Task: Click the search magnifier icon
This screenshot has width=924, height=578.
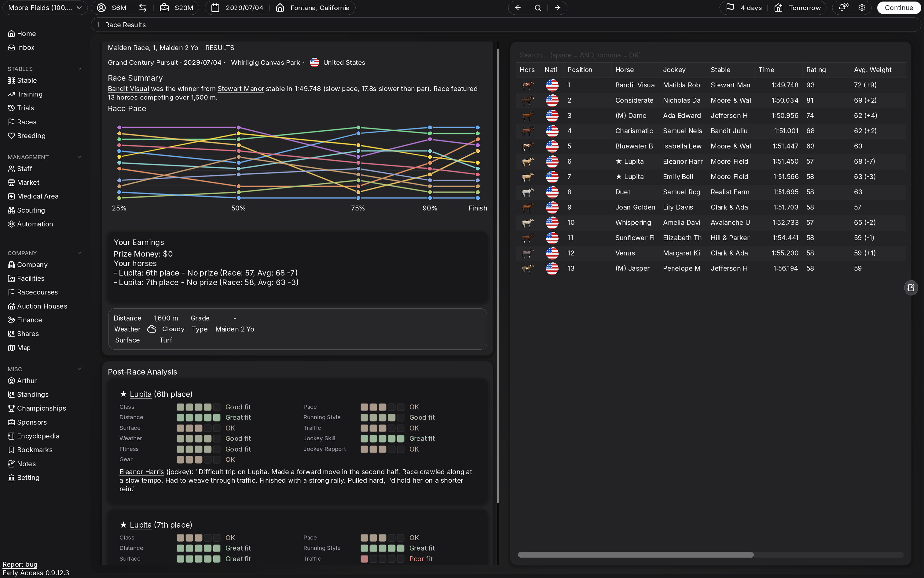Action: (x=538, y=8)
